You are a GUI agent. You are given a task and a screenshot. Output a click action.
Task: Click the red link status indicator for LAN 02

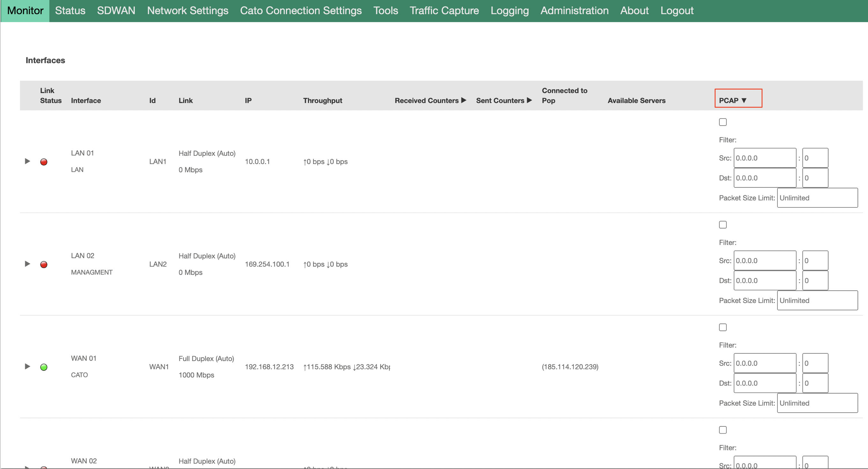click(x=44, y=265)
